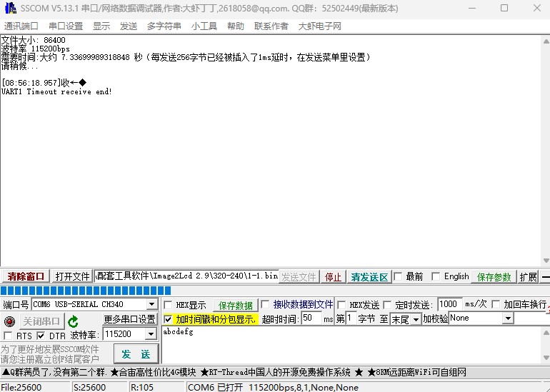The width and height of the screenshot is (550, 392).
Task: Click the 发送文件 button
Action: (x=299, y=277)
